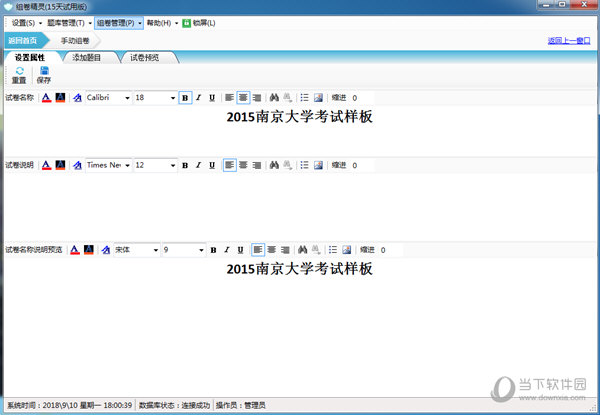Click the 保存 save icon
This screenshot has height=415, width=600.
44,75
